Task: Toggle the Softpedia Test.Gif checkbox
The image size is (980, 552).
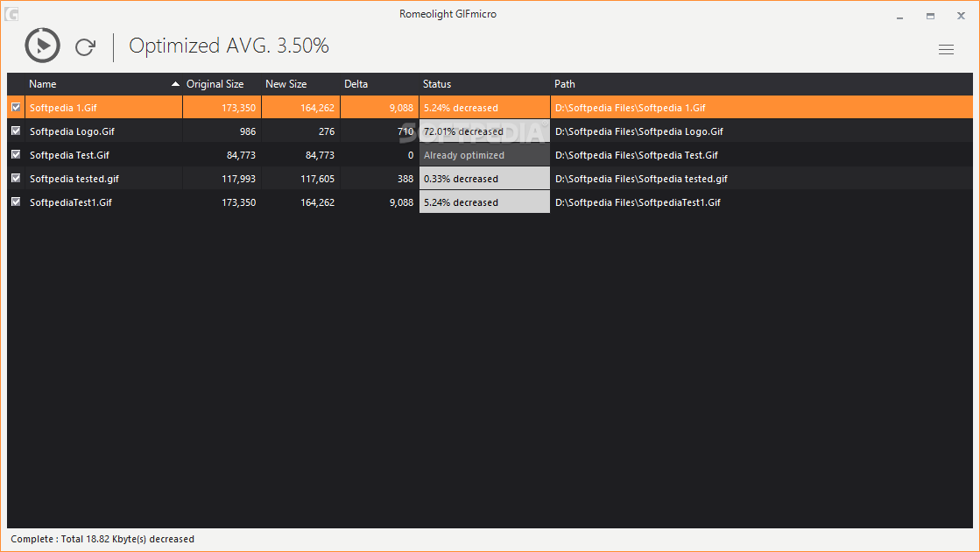Action: tap(16, 155)
